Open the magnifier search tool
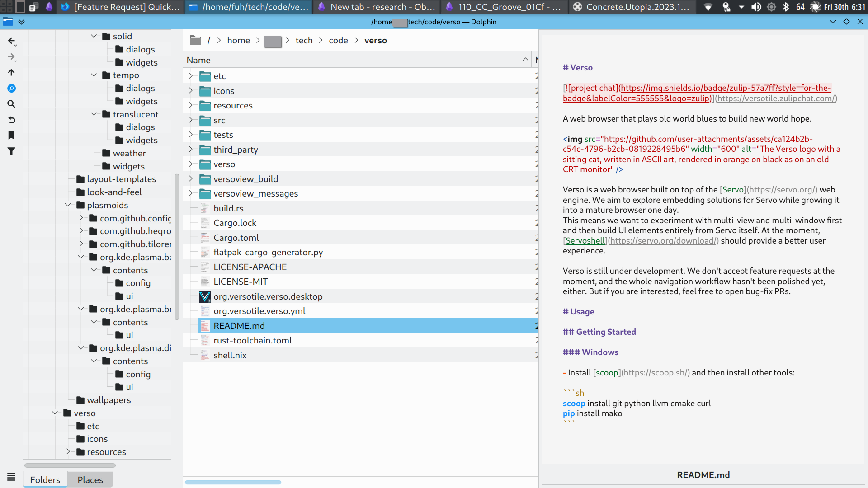The width and height of the screenshot is (868, 488). [x=11, y=104]
